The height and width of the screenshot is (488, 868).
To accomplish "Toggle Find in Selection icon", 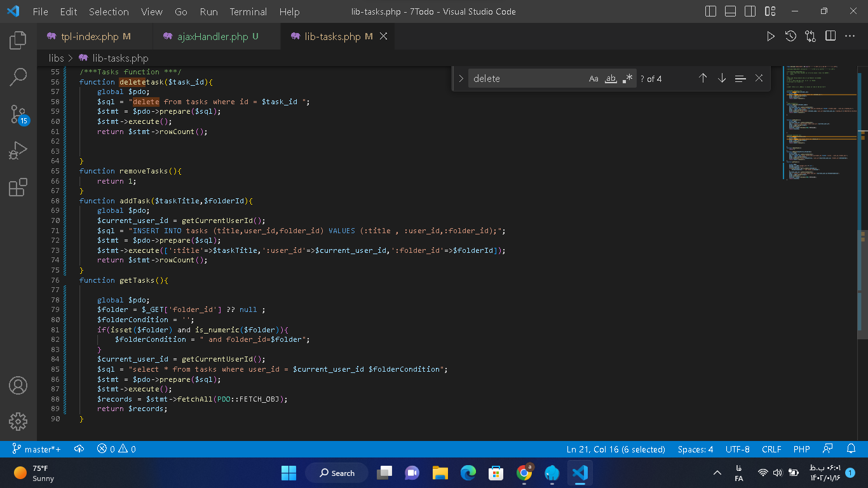I will click(x=740, y=78).
